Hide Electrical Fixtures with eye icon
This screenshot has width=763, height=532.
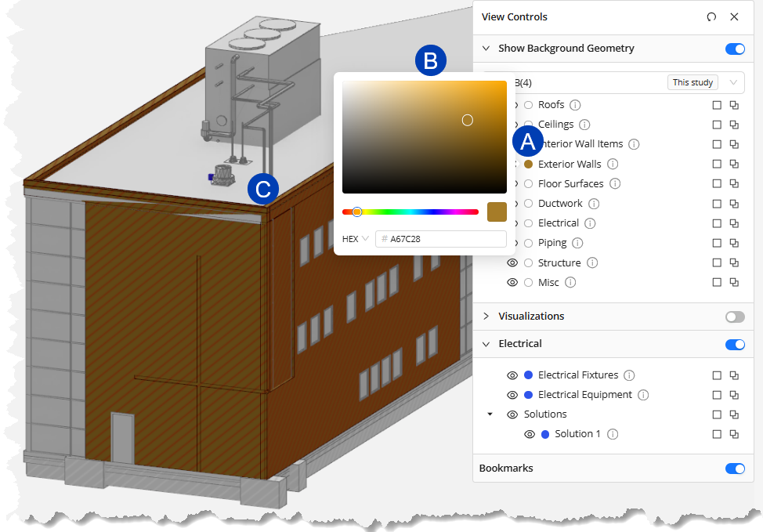512,375
